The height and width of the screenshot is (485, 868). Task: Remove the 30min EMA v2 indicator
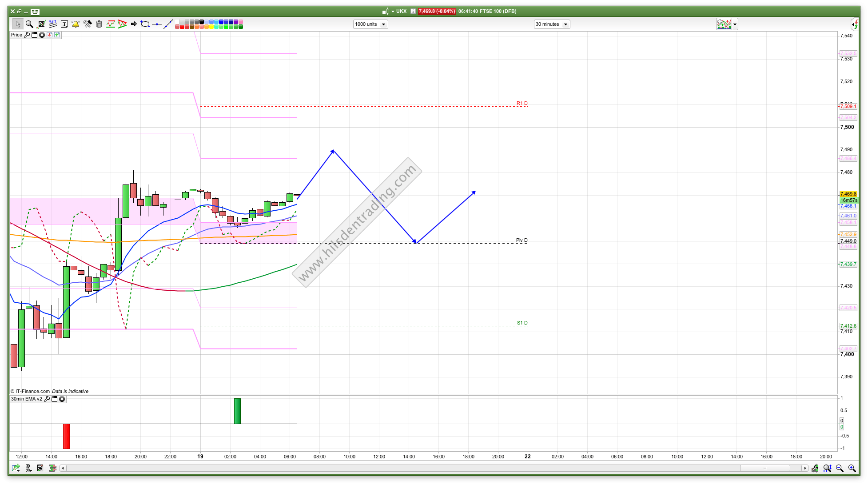click(62, 399)
